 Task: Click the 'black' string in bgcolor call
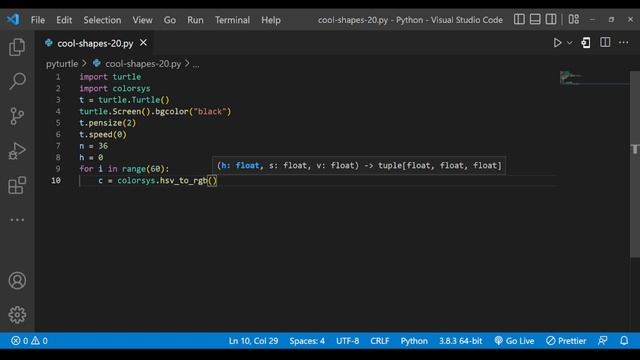[210, 111]
